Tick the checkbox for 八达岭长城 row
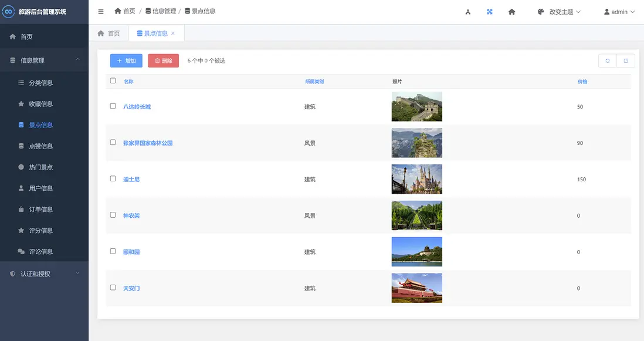The image size is (644, 341). coord(113,106)
